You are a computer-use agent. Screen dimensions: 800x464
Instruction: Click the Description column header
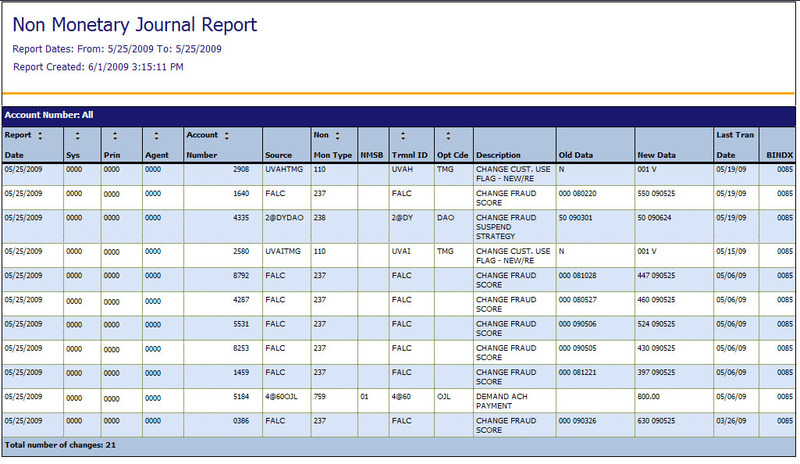click(x=498, y=155)
